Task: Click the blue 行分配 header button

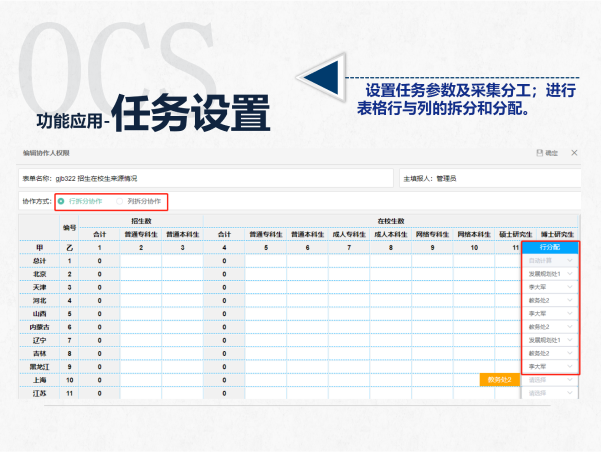Action: (x=549, y=246)
